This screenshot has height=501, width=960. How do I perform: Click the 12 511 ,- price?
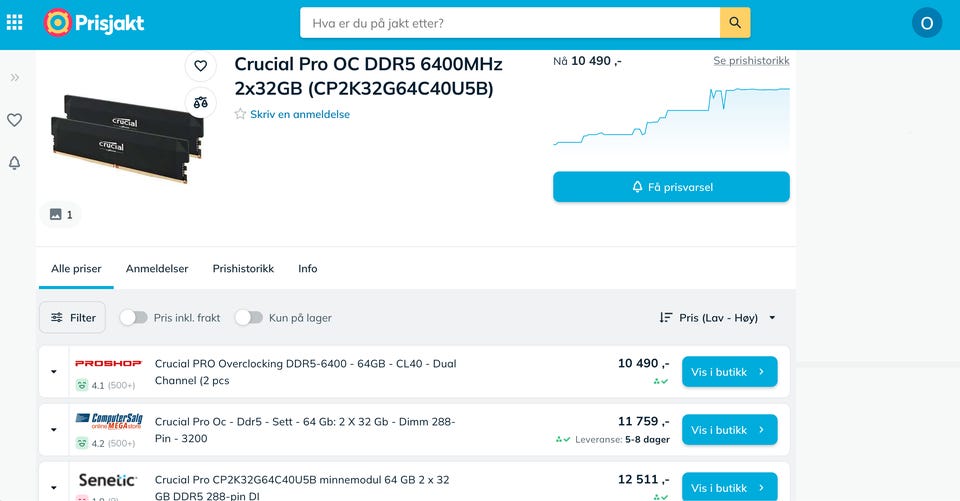click(643, 480)
